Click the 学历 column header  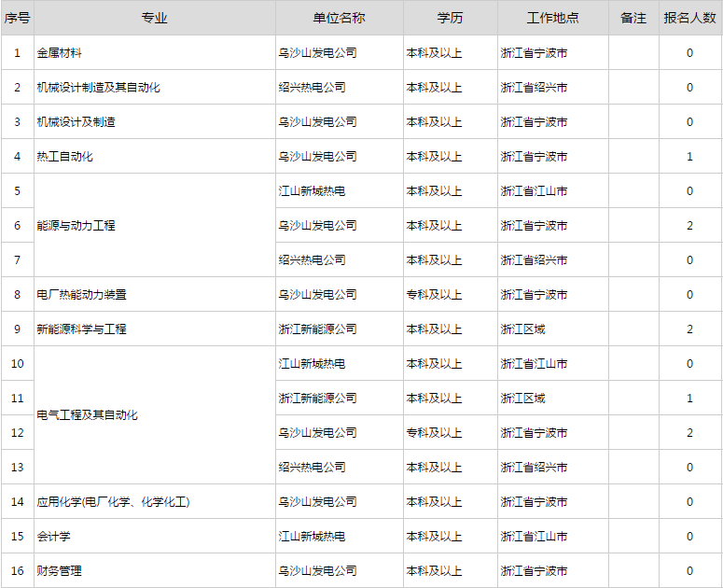tap(450, 18)
